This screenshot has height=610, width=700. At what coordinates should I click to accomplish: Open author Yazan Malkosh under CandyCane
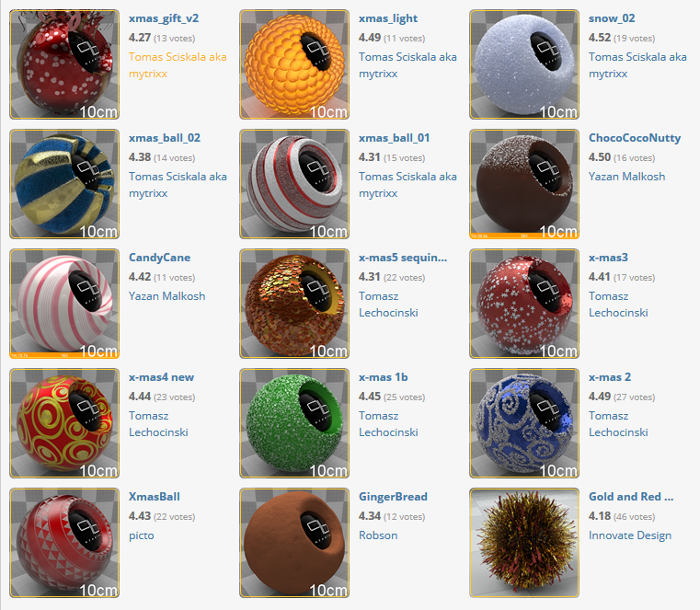167,296
